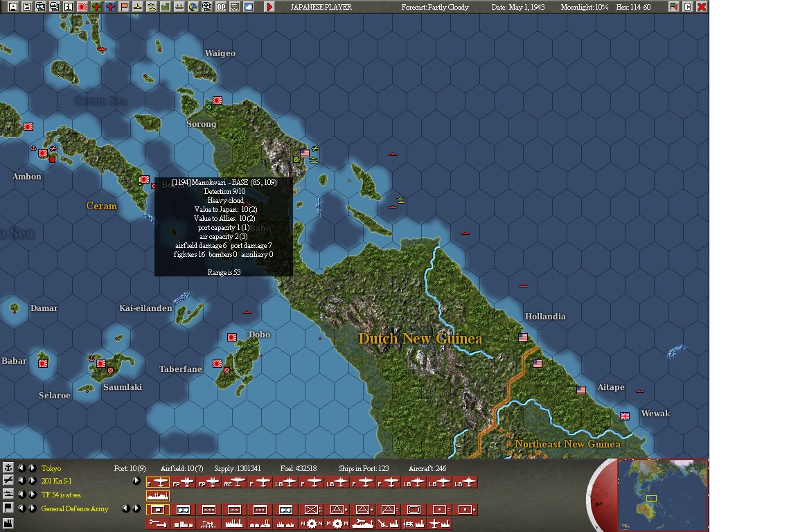Toggle the green friendly aircraft display icon
Screen dimensions: 798x532
point(95,7)
